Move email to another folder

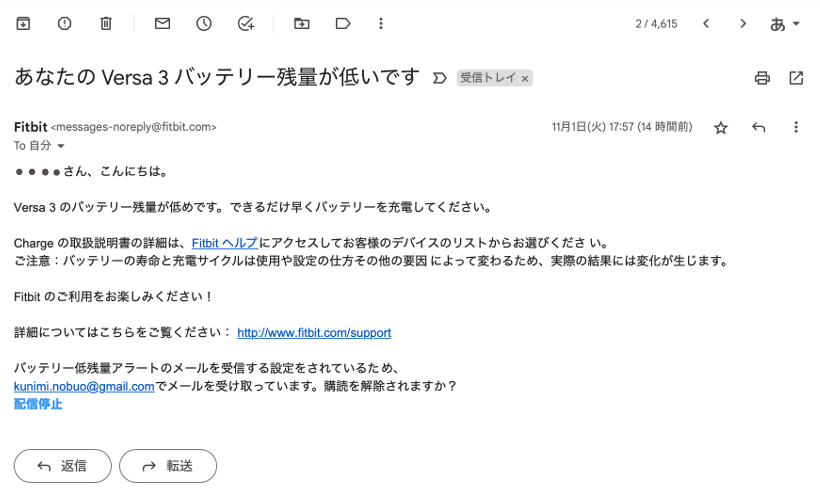coord(302,23)
